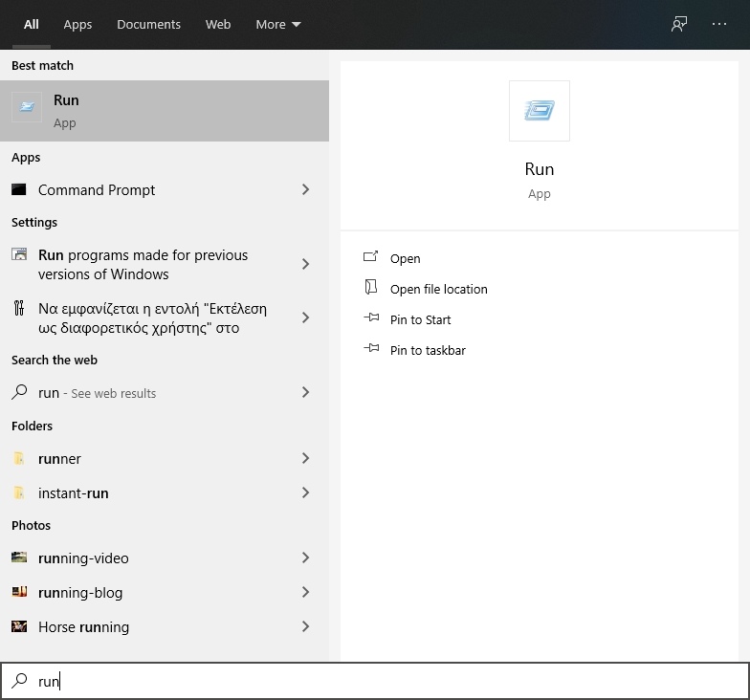This screenshot has height=700, width=750.
Task: Click Open in the Run preview pane
Action: (405, 258)
